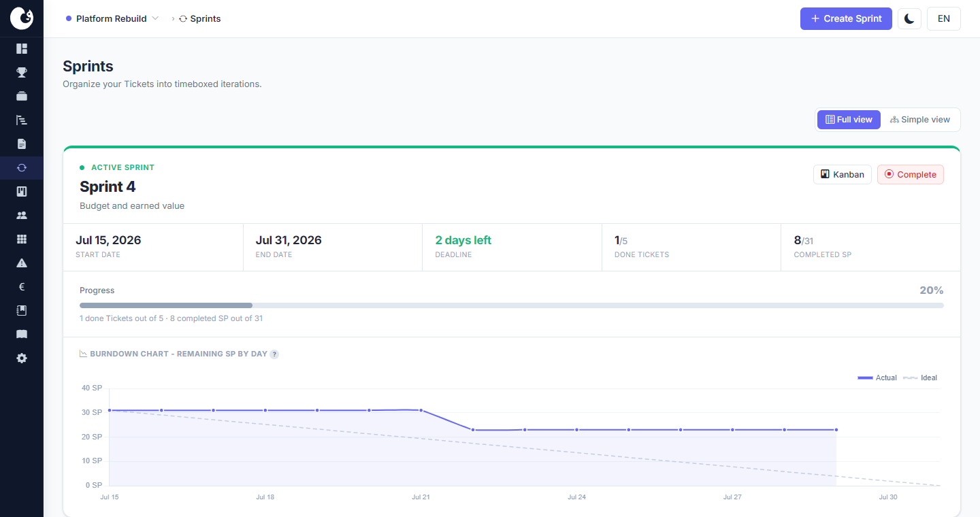
Task: Open the dashboard icon in sidebar
Action: (22, 48)
